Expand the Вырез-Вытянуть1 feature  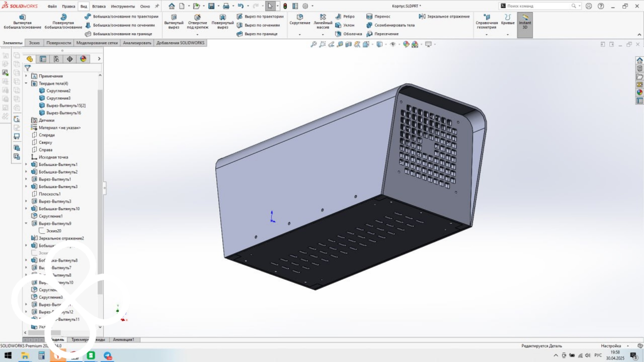[x=26, y=179]
